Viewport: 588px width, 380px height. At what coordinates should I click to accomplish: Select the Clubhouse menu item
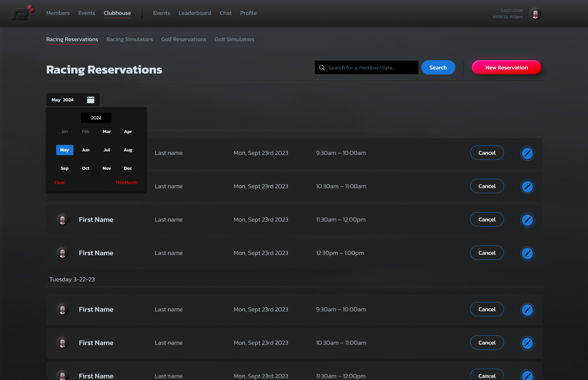[117, 13]
